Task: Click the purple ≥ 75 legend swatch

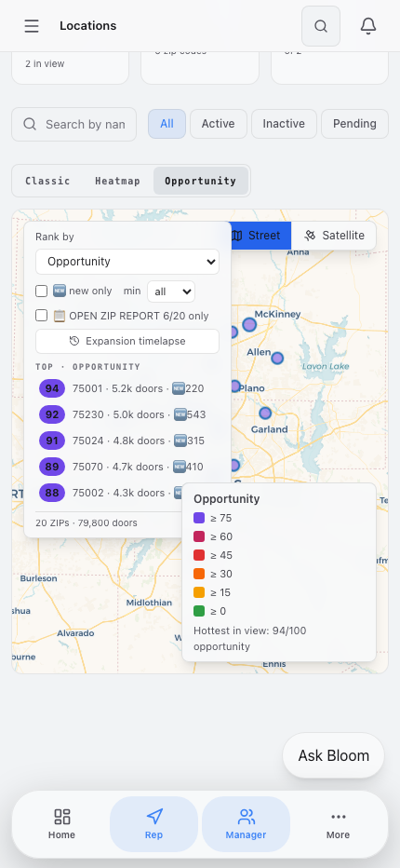Action: pos(199,518)
